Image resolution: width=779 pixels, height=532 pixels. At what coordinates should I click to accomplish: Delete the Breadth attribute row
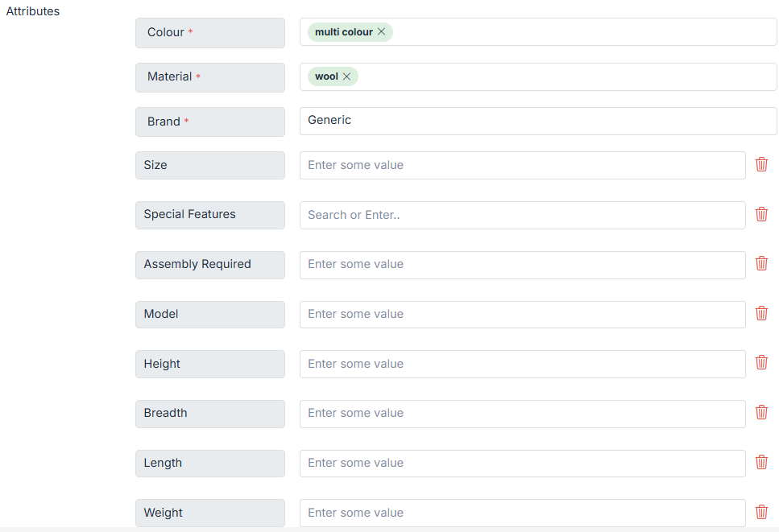[761, 413]
